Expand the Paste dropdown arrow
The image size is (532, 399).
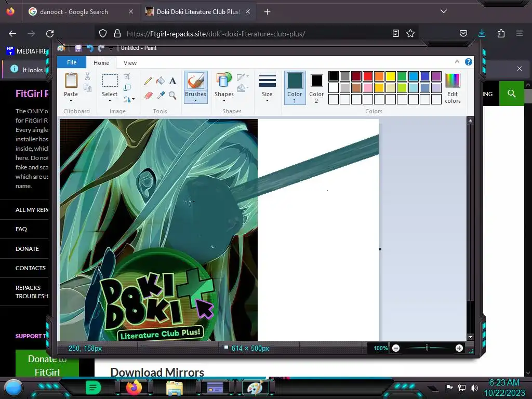pyautogui.click(x=71, y=100)
